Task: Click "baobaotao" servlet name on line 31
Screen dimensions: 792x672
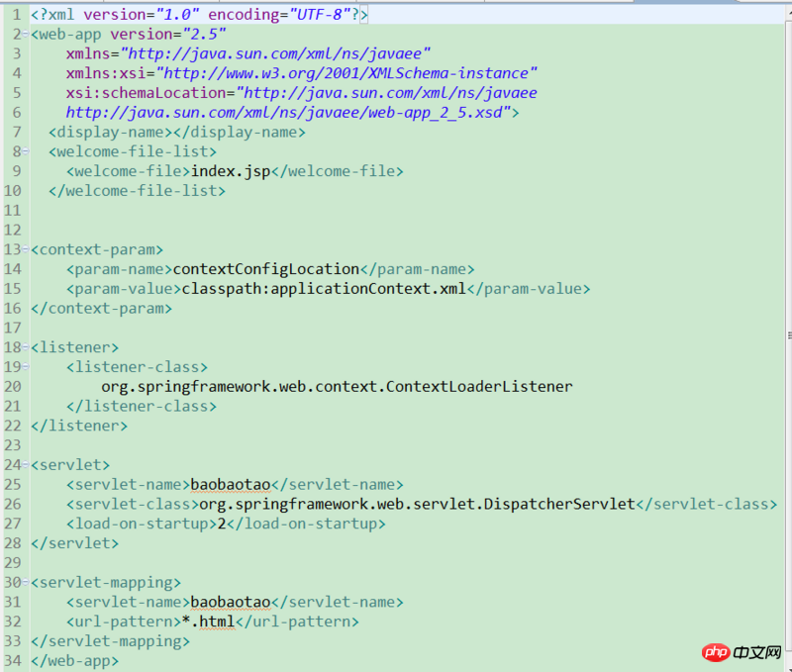Action: [x=231, y=602]
